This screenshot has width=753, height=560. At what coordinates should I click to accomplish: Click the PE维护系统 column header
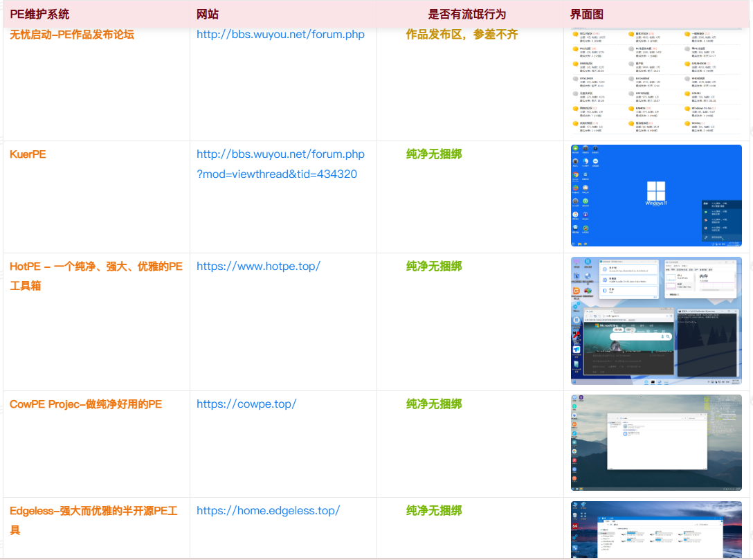point(39,14)
